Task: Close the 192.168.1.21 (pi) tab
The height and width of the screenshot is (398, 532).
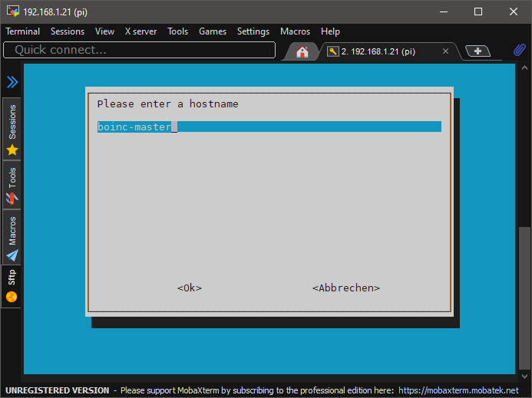Action: tap(446, 51)
